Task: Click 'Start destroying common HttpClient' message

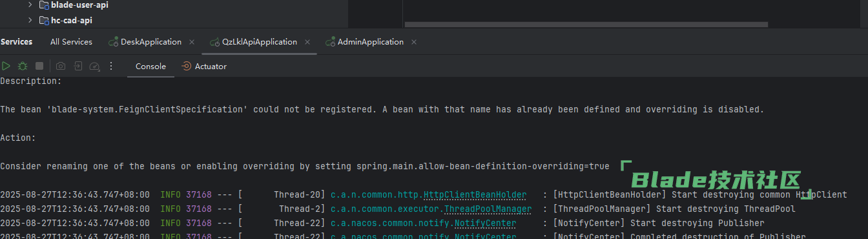Action: [x=759, y=194]
